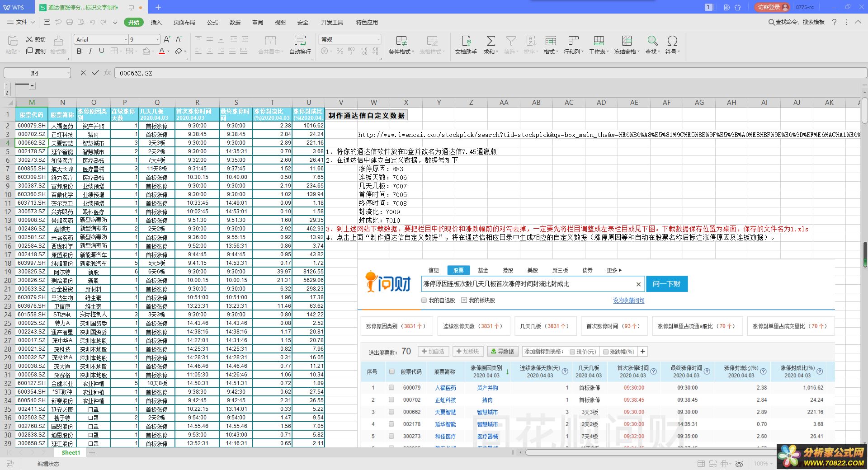Select column M header
Viewport: 868px width, 470px height.
click(32, 102)
